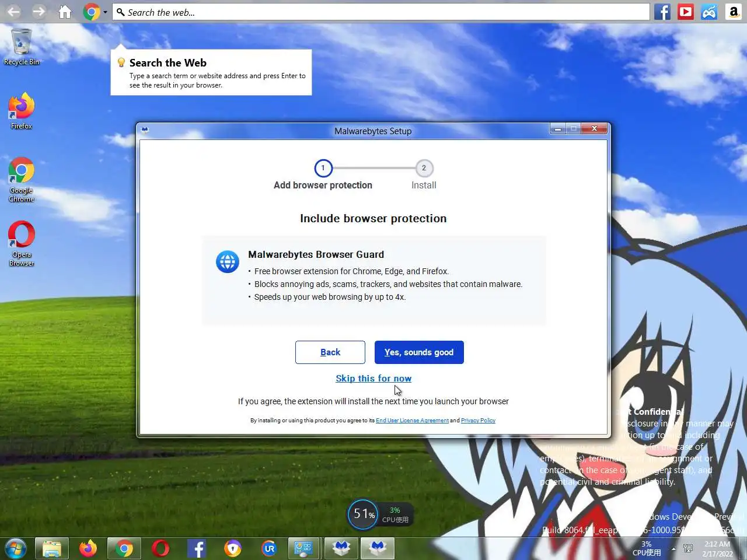Screen dimensions: 747x560
Task: Click the 'Skip this for now' link
Action: point(373,379)
